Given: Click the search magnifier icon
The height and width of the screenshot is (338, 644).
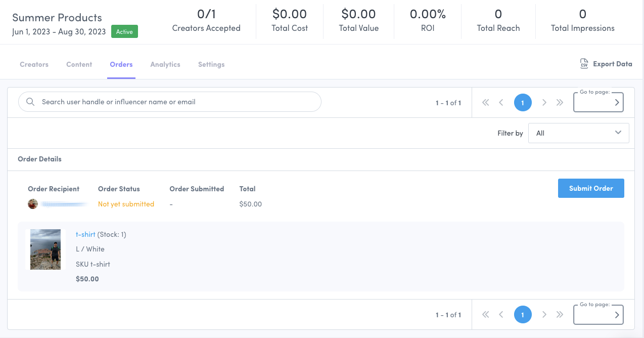Looking at the screenshot, I should click(30, 102).
